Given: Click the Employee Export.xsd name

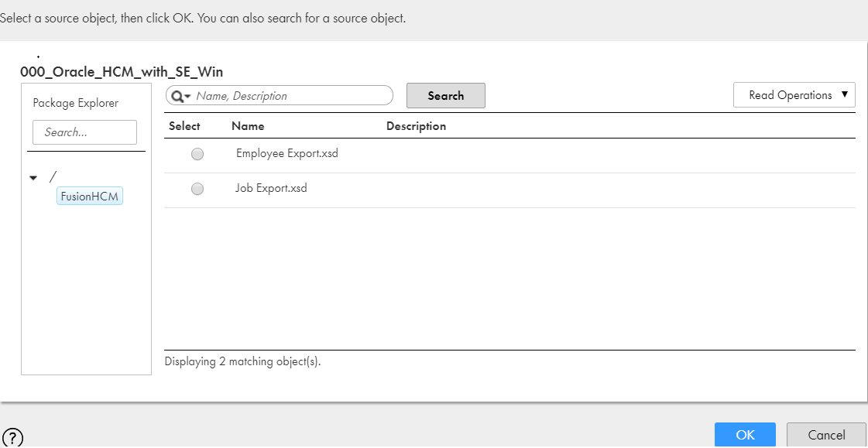Looking at the screenshot, I should point(286,154).
